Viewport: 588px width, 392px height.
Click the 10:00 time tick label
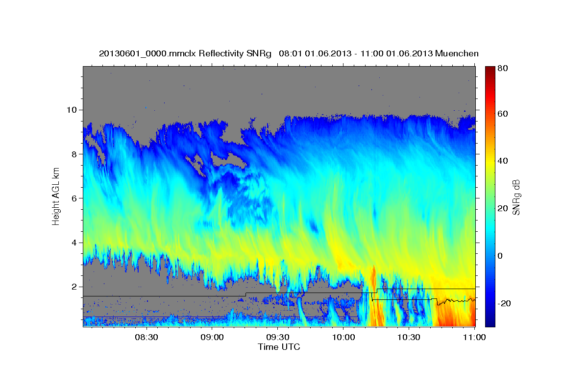(343, 337)
